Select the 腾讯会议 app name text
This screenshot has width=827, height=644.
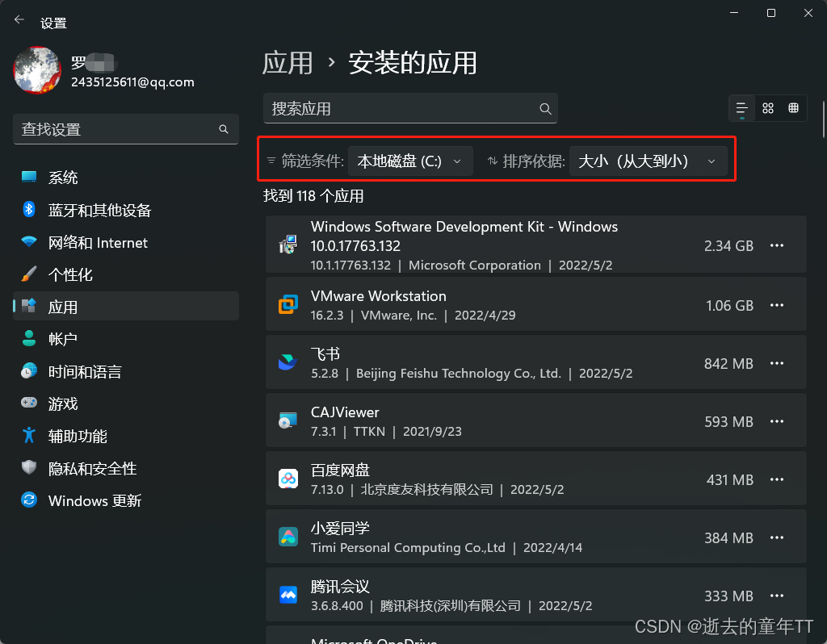[x=340, y=587]
